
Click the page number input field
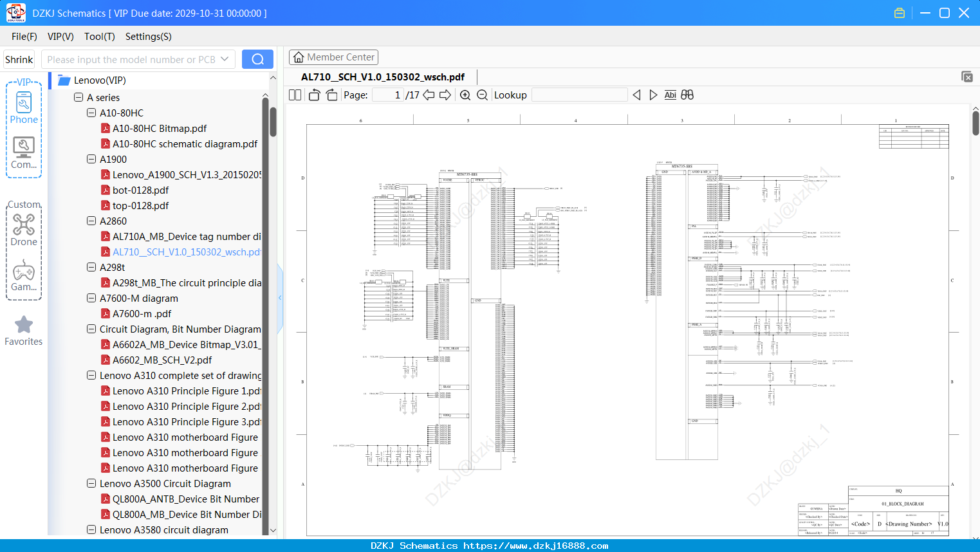pos(388,95)
